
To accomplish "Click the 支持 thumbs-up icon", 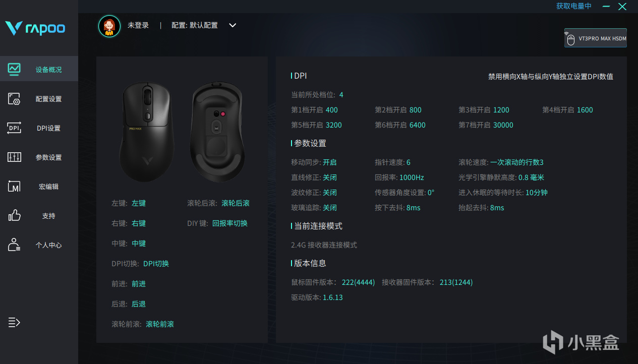I will [x=14, y=216].
